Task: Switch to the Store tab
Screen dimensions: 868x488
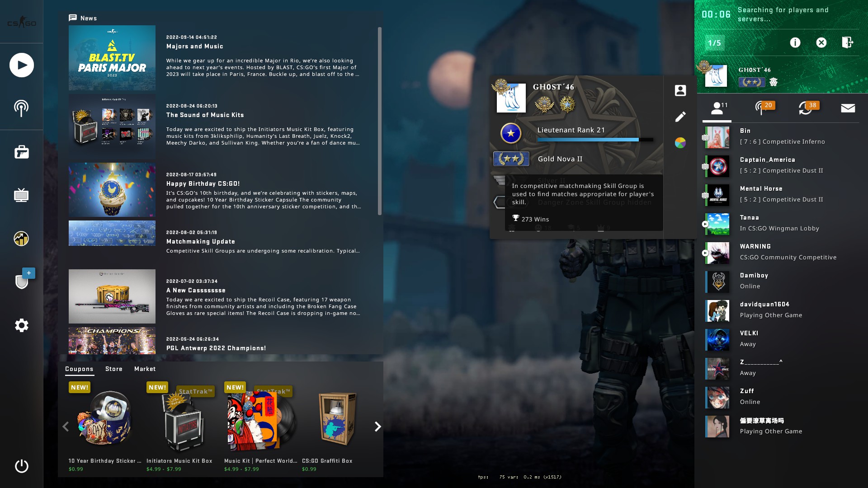Action: click(x=113, y=369)
